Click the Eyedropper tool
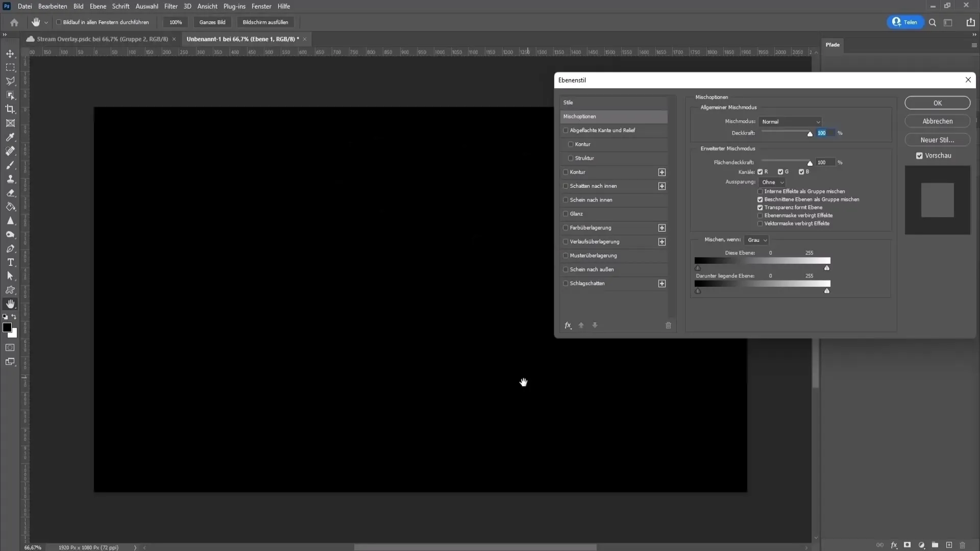Screen dimensions: 980x551 pyautogui.click(x=10, y=137)
